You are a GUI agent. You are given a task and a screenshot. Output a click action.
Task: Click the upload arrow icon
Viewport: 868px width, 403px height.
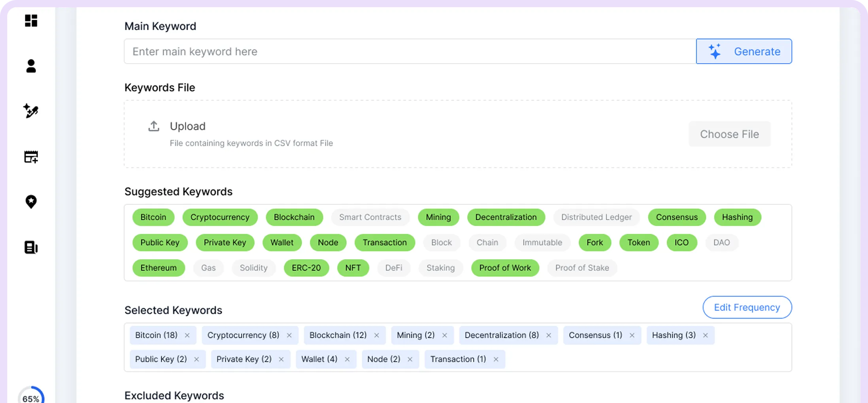pos(154,126)
